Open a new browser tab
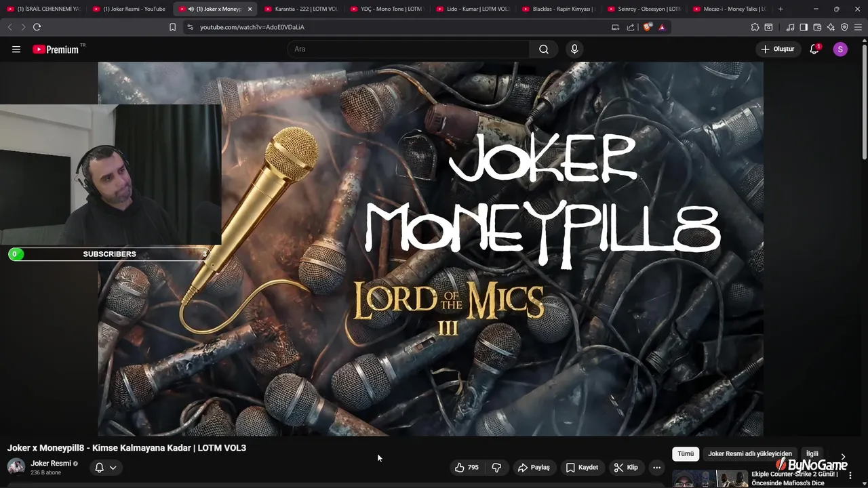This screenshot has height=488, width=868. point(781,9)
